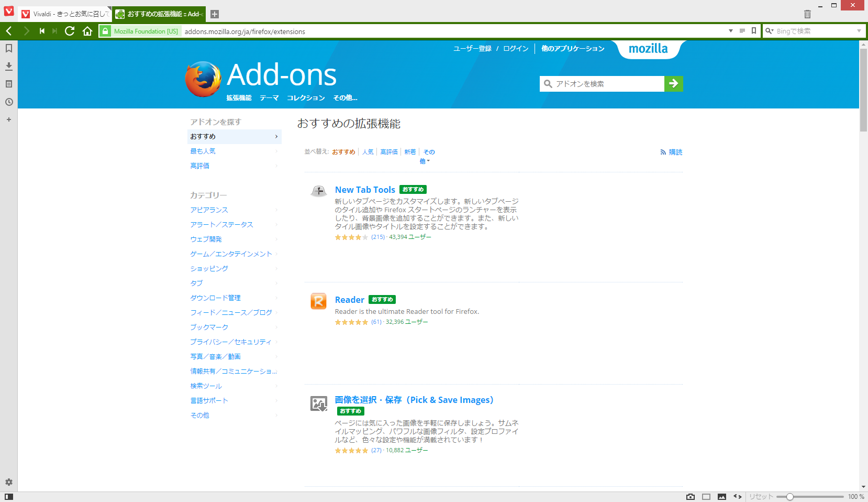868x502 pixels.
Task: Click the Pick & Save Images icon
Action: click(318, 403)
